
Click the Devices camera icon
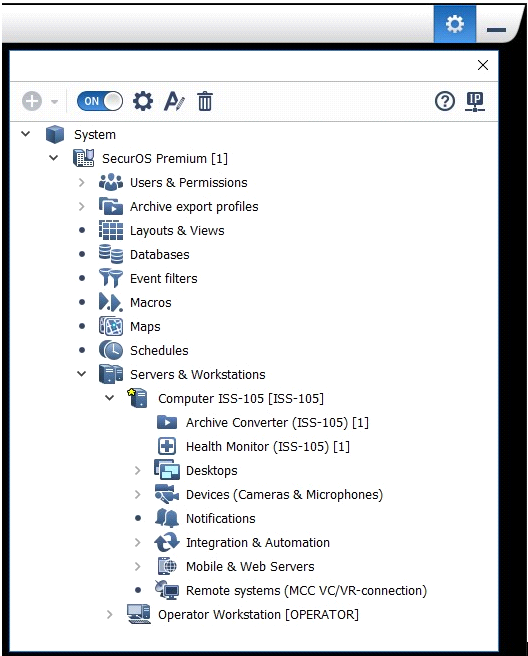click(167, 494)
